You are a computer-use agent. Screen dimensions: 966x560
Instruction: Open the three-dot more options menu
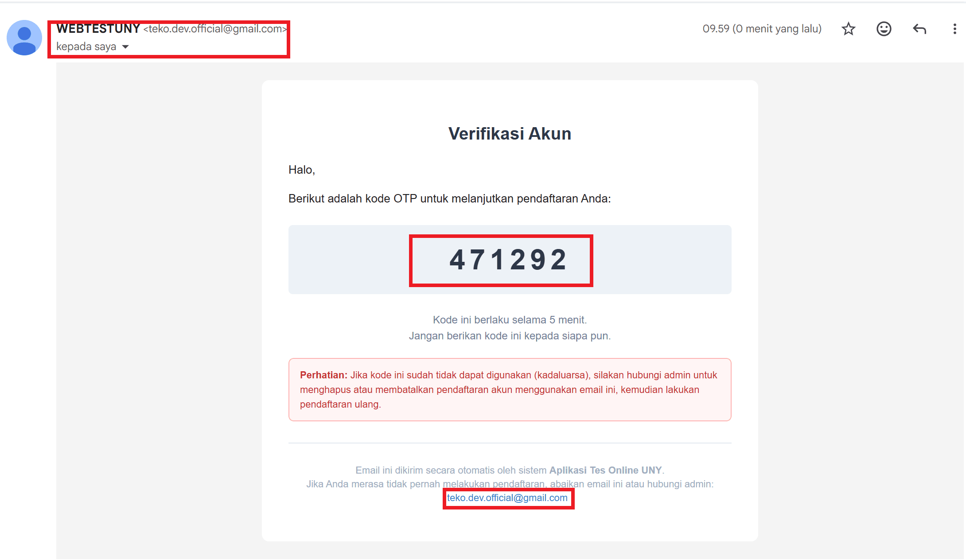(954, 29)
